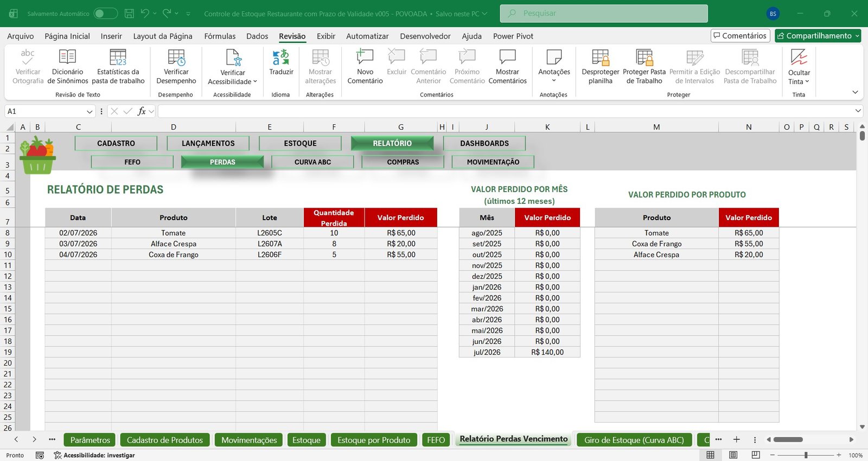The height and width of the screenshot is (461, 868).
Task: Open the Arquivo menu
Action: (20, 36)
